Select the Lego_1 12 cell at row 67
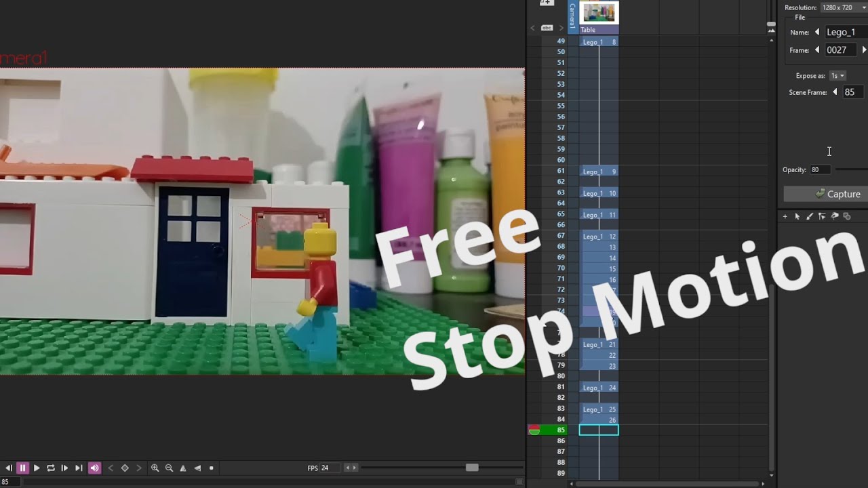The image size is (868, 488). [x=599, y=237]
